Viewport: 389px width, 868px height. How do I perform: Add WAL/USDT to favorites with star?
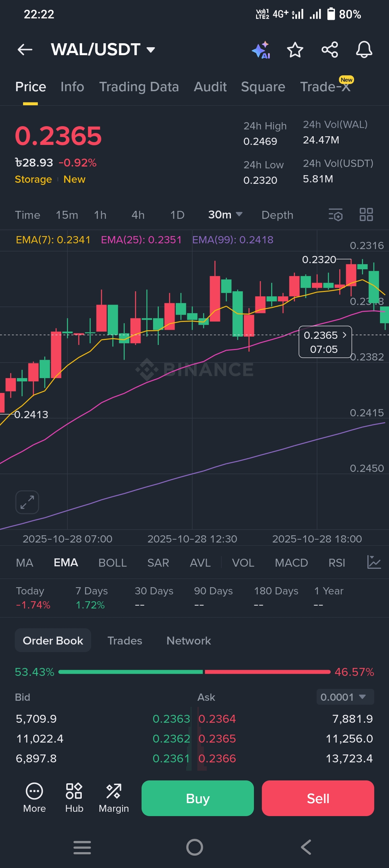295,50
